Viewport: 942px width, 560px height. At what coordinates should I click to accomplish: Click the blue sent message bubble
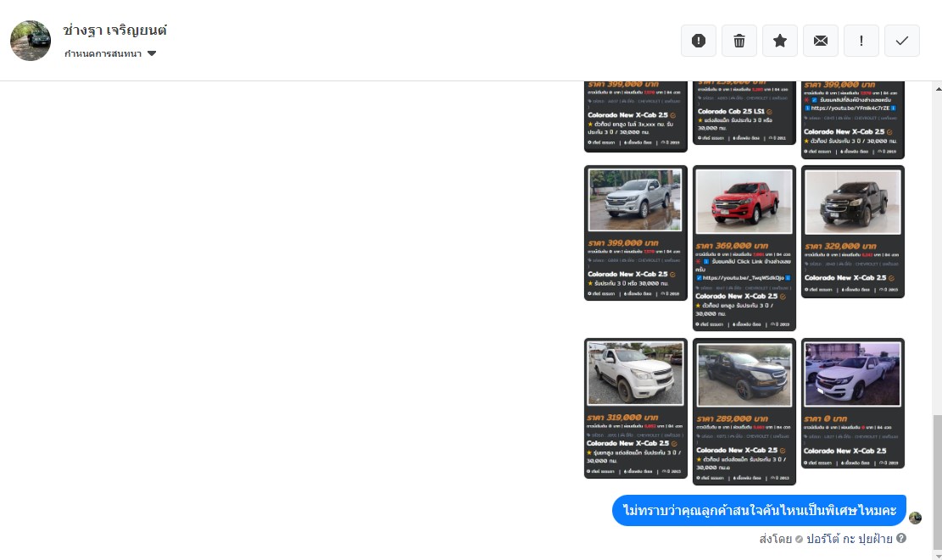point(759,511)
